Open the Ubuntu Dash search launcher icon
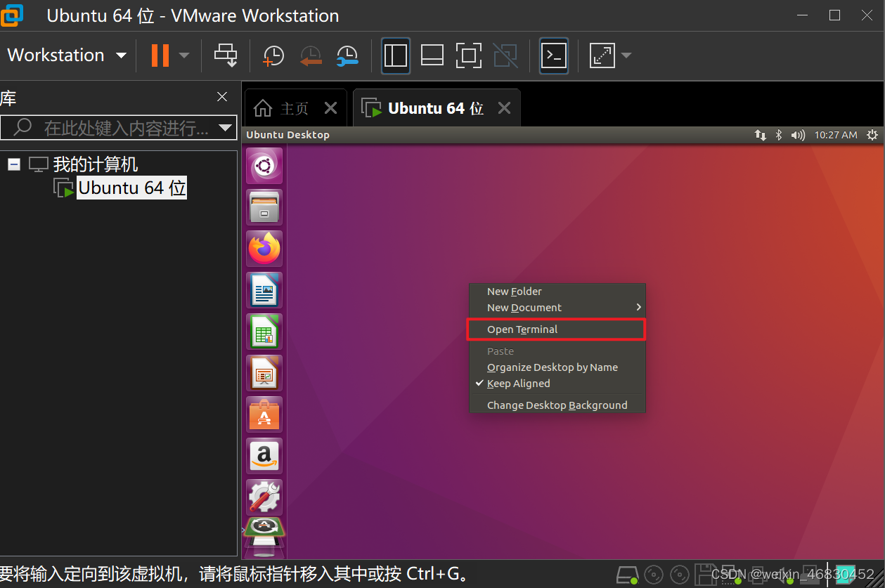The height and width of the screenshot is (588, 885). tap(264, 166)
